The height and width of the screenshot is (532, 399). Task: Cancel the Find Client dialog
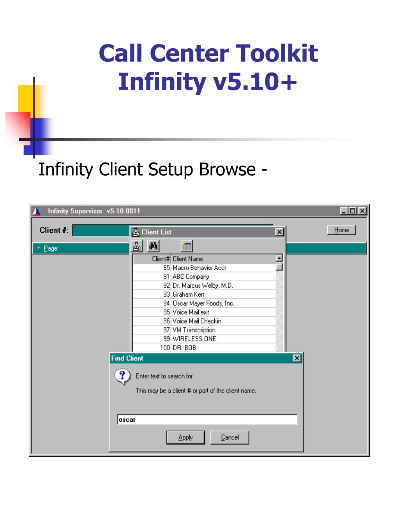[x=230, y=437]
